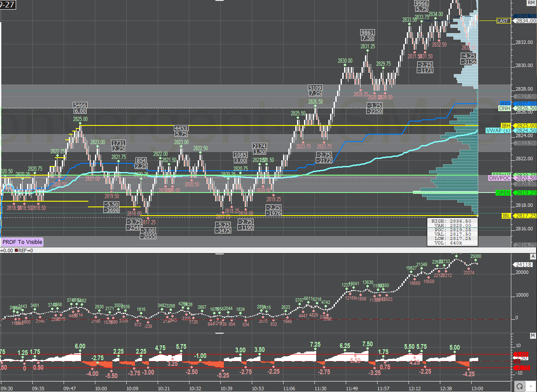Click the red -4.00 value in bottom panel

(x=92, y=374)
